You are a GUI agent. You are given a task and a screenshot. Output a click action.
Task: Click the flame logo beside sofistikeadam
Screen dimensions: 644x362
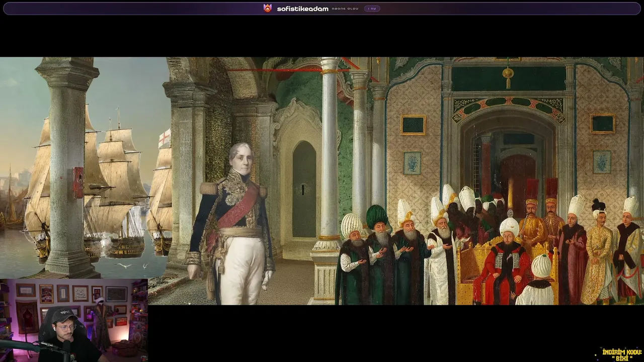point(268,9)
